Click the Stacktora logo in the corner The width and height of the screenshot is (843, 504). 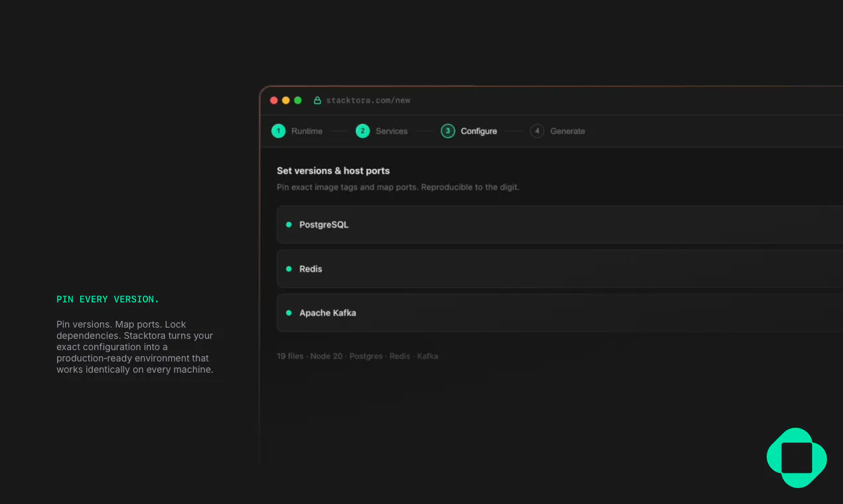tap(797, 458)
